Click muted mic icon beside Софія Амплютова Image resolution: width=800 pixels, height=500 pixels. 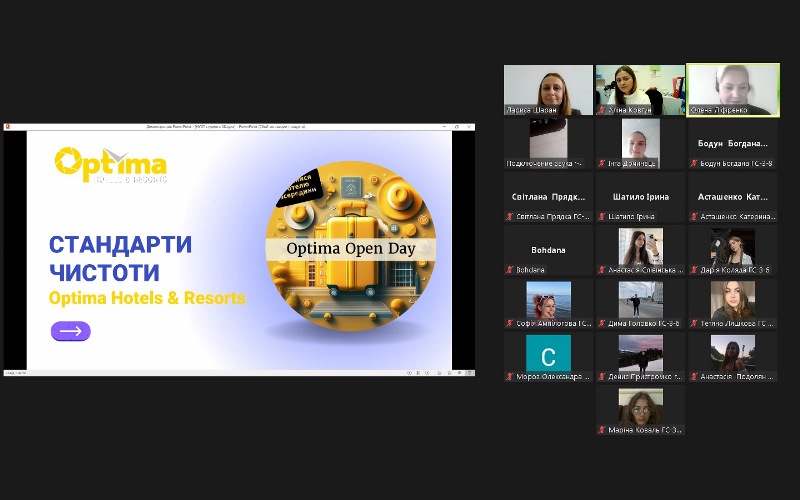click(509, 323)
